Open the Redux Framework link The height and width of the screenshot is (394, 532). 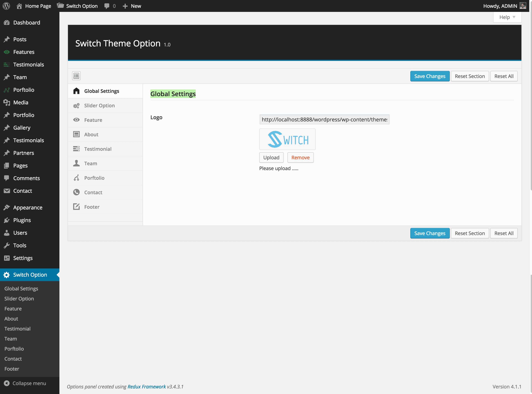(x=146, y=387)
